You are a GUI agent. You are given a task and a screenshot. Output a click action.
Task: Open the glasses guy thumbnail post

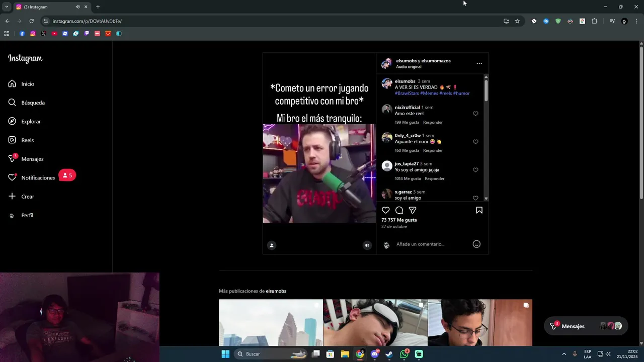click(x=480, y=323)
